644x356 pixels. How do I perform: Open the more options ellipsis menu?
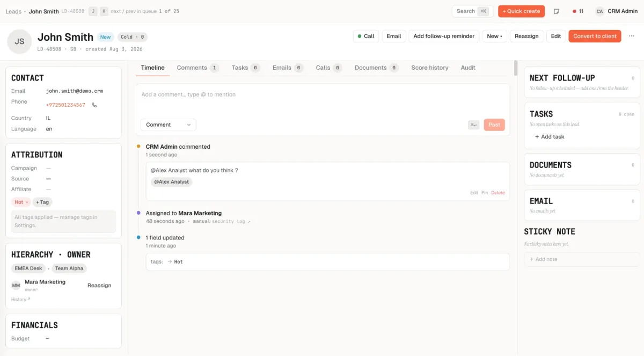(x=631, y=36)
